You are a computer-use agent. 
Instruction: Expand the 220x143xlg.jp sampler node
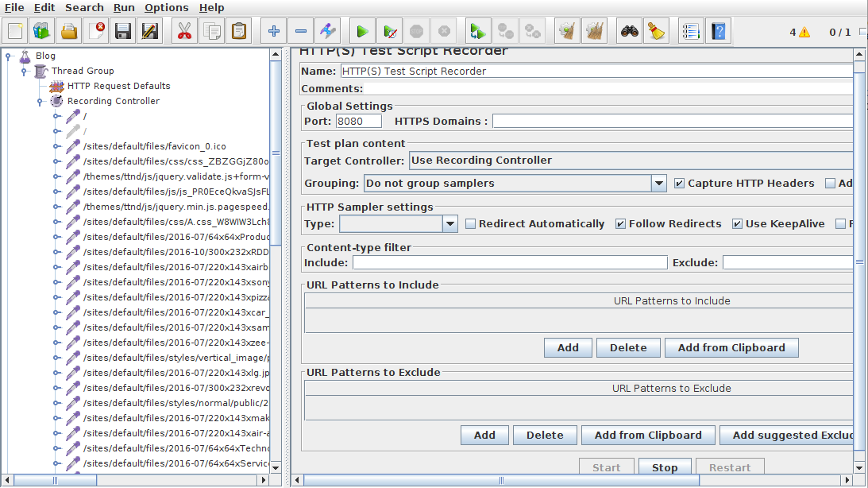pos(56,373)
